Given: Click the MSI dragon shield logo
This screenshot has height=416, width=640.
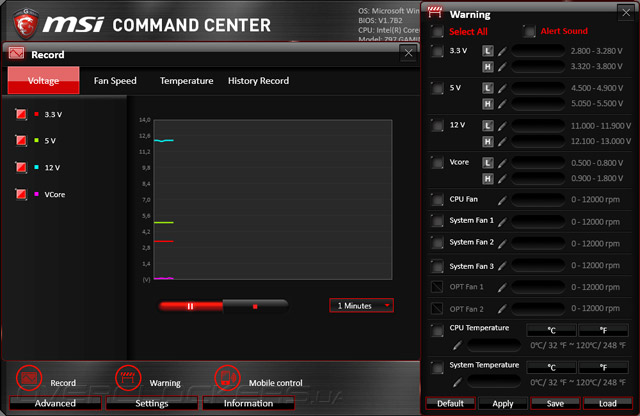Looking at the screenshot, I should click(25, 24).
